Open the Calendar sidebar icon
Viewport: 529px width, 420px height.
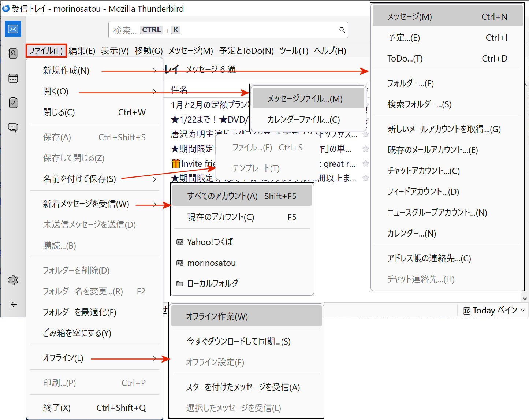pos(13,78)
